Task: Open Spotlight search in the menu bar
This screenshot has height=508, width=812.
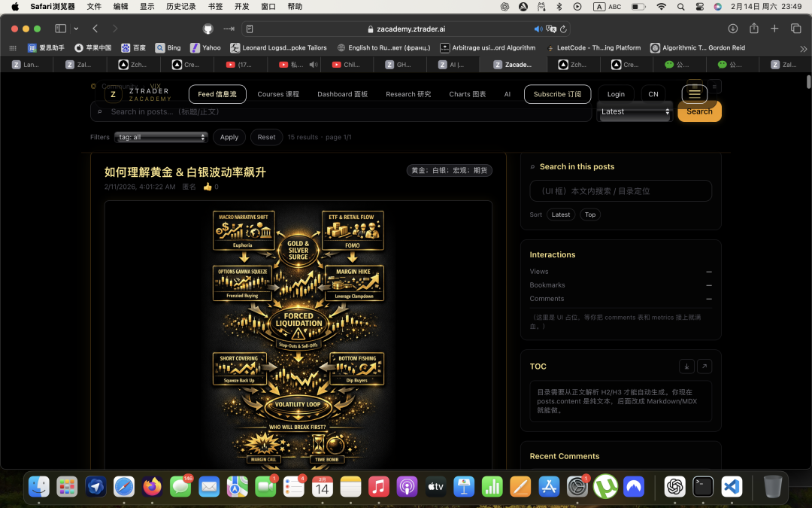Action: [681, 7]
